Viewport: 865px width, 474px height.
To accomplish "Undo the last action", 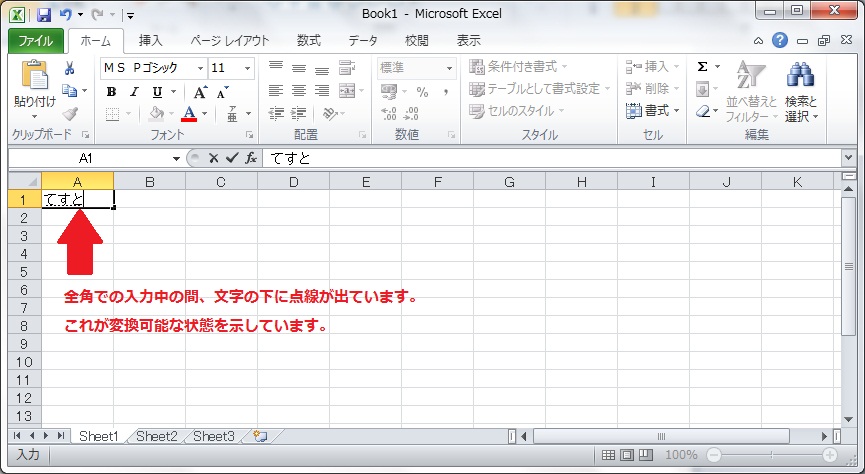I will (66, 14).
